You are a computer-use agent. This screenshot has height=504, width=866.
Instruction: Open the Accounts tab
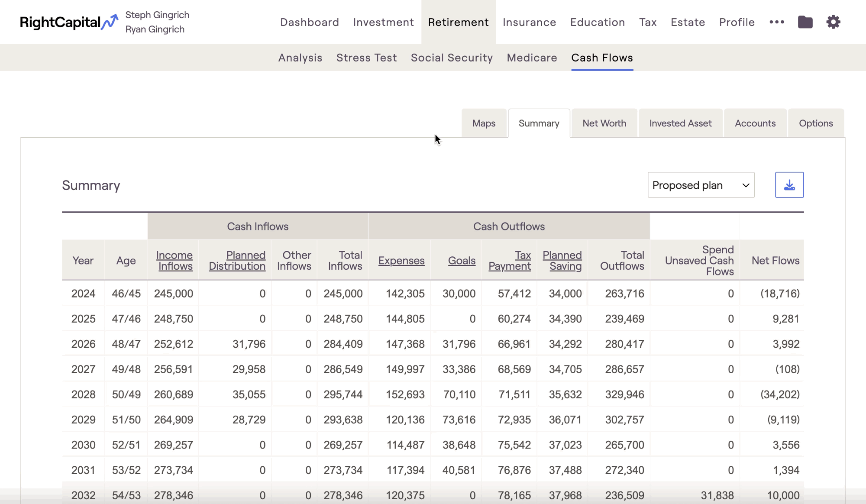click(x=755, y=123)
